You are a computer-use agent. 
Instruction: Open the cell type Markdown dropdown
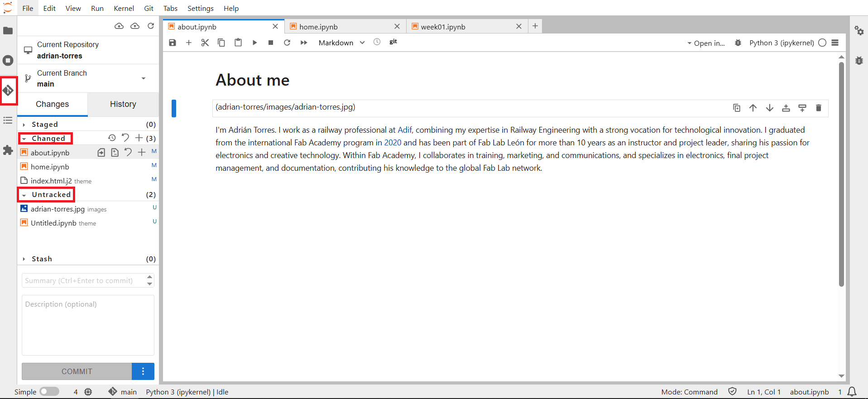click(x=341, y=43)
